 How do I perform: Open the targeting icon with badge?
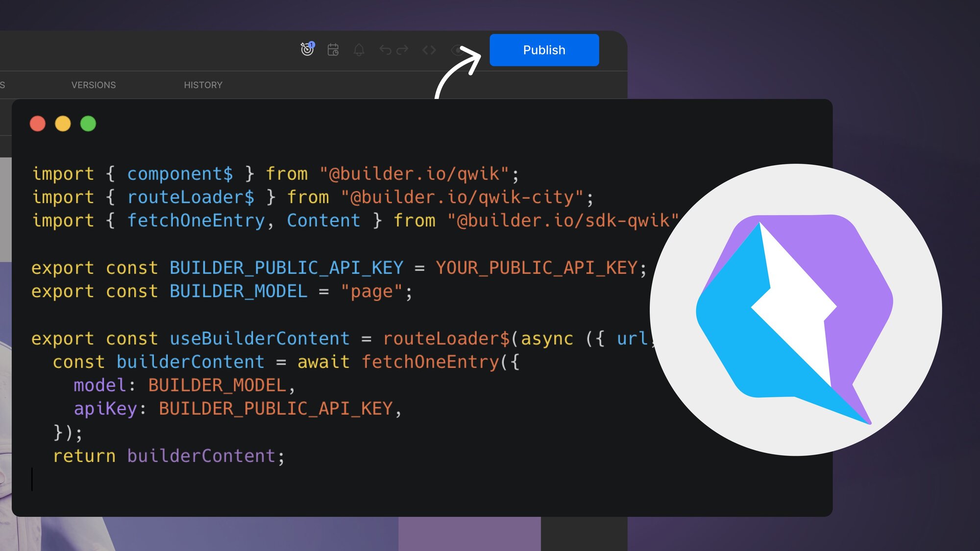point(307,49)
